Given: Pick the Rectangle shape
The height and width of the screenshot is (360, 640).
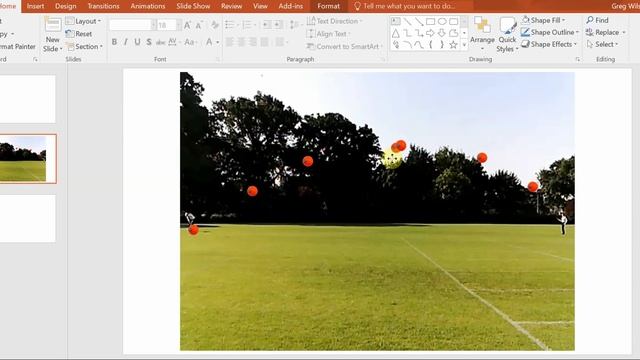Looking at the screenshot, I should (x=430, y=21).
